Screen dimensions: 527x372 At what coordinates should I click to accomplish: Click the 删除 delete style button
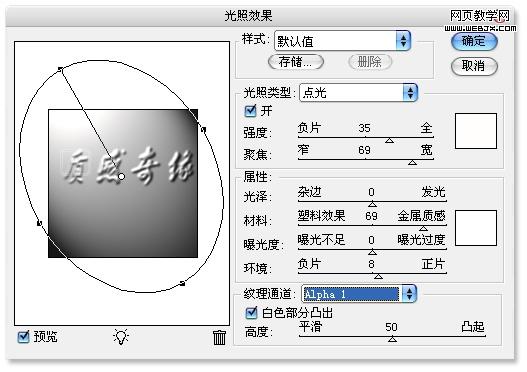pos(370,62)
